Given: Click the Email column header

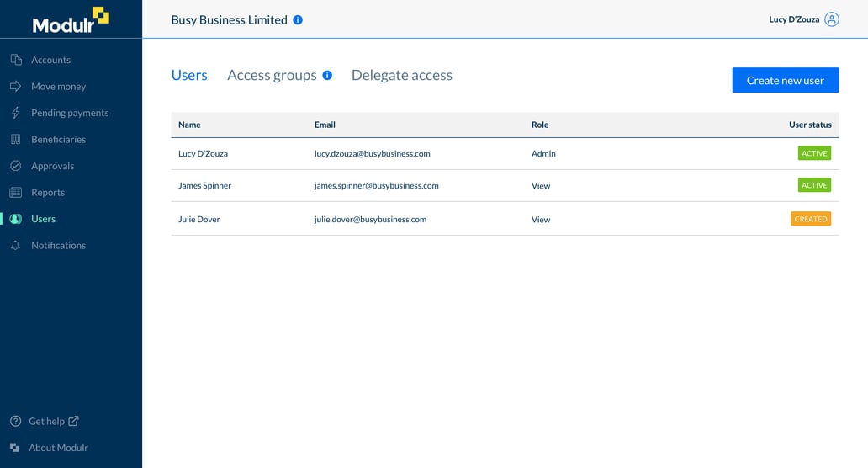Looking at the screenshot, I should coord(325,125).
